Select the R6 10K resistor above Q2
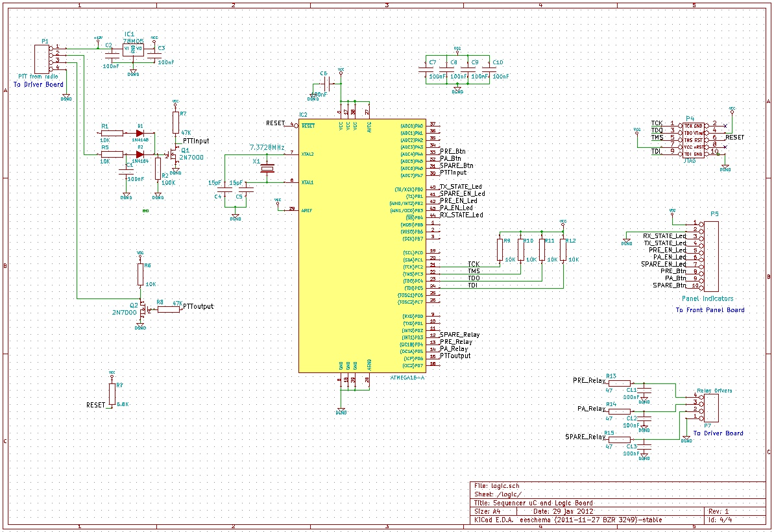This screenshot has width=774, height=532. coord(140,274)
